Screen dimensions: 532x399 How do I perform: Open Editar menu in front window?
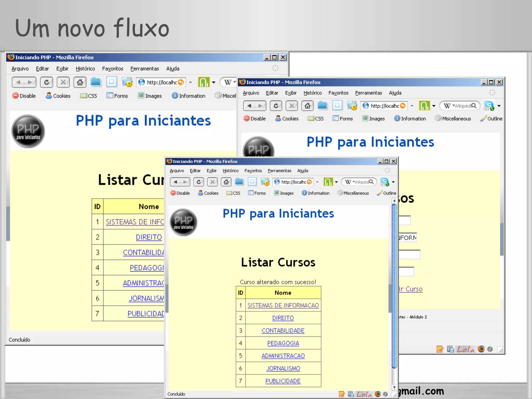click(195, 171)
